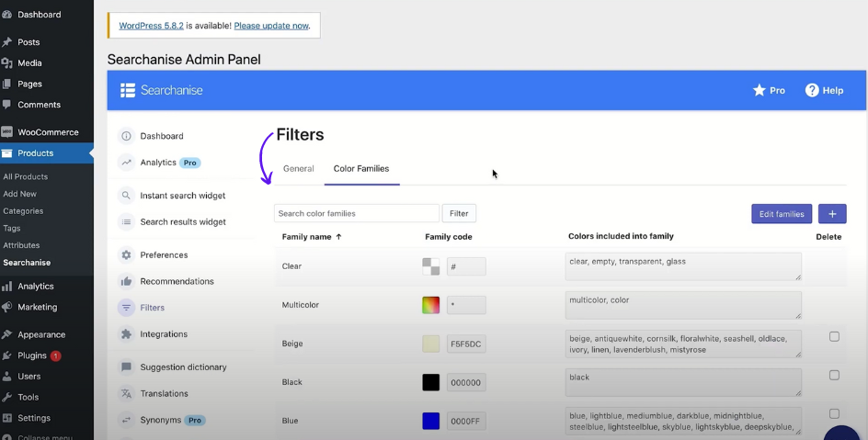Click the Suggestion dictionary chat icon
Viewport: 868px width, 440px height.
click(126, 367)
